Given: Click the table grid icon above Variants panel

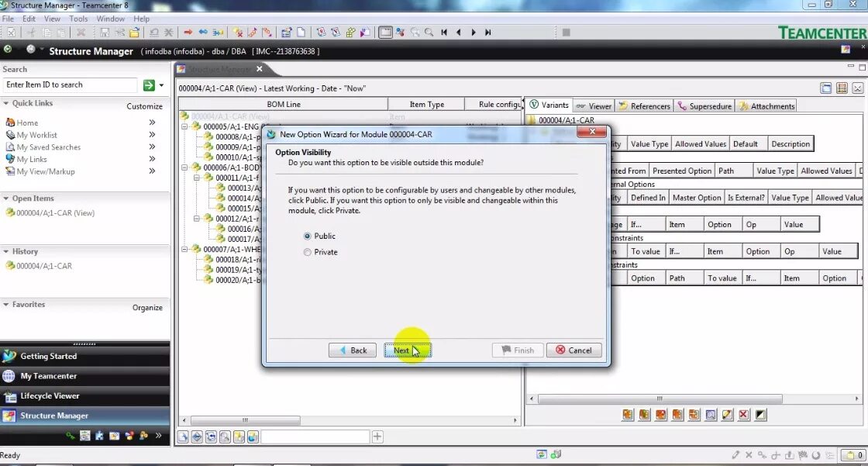Looking at the screenshot, I should pos(842,88).
